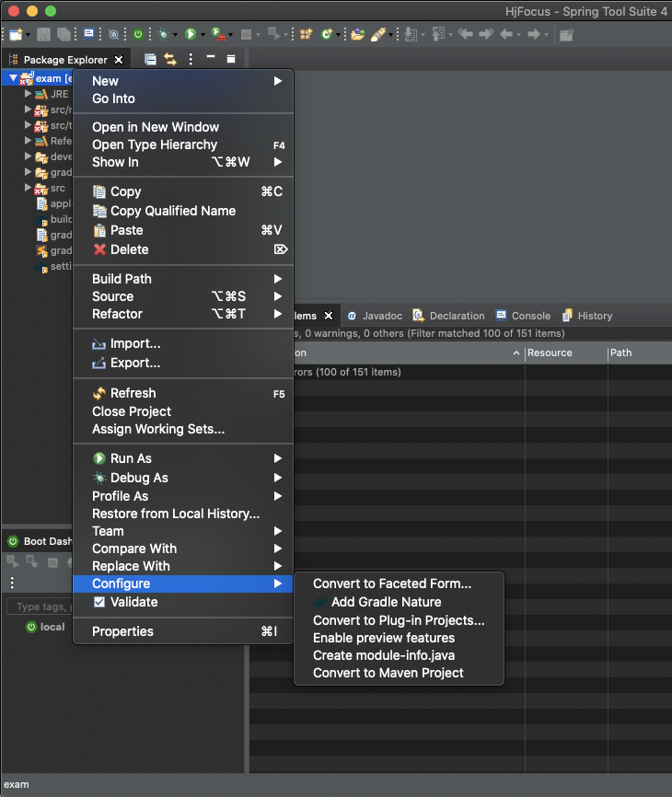Click the Add Gradle Nature submenu entry

[x=399, y=602]
